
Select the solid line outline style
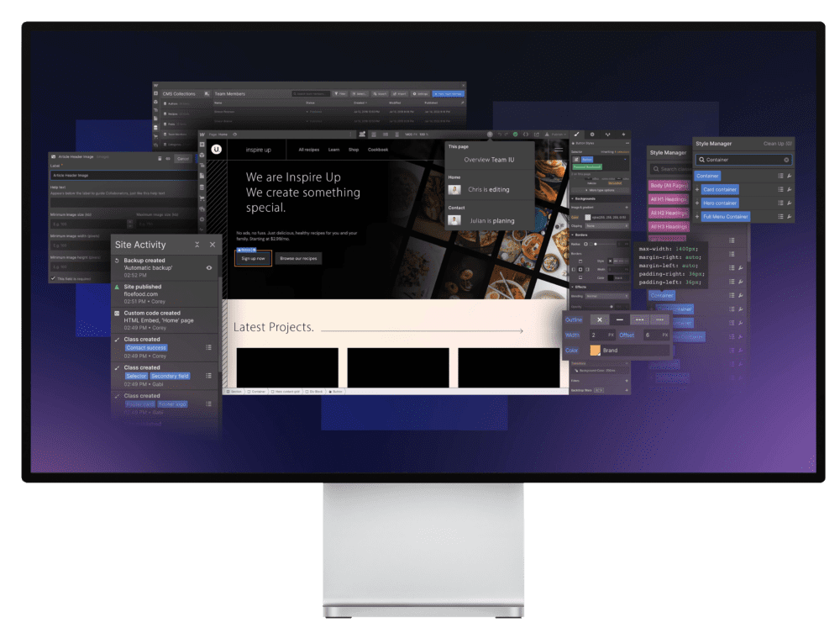[x=620, y=319]
